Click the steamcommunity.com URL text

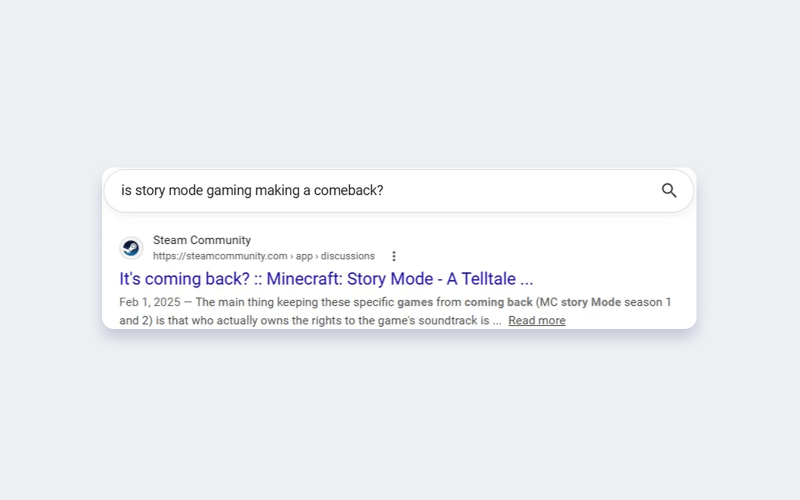pyautogui.click(x=220, y=256)
